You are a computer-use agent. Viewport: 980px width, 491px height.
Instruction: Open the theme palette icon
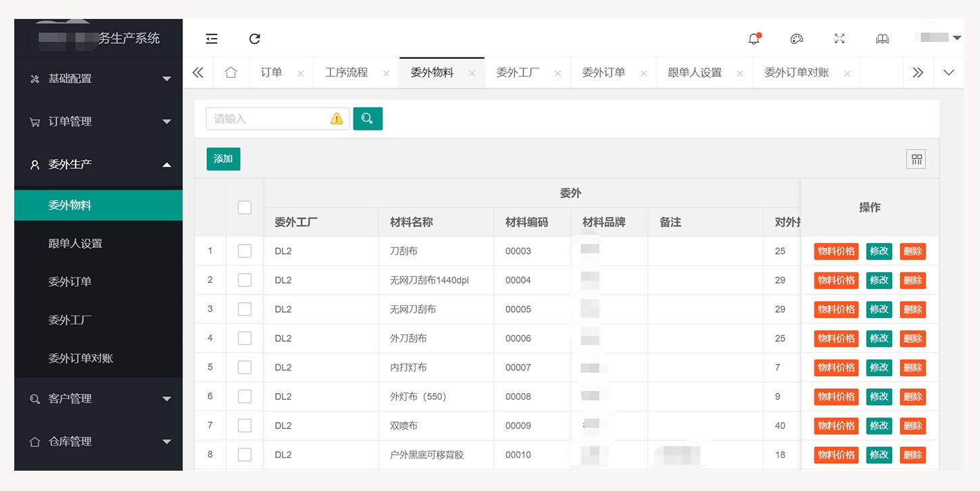point(797,39)
